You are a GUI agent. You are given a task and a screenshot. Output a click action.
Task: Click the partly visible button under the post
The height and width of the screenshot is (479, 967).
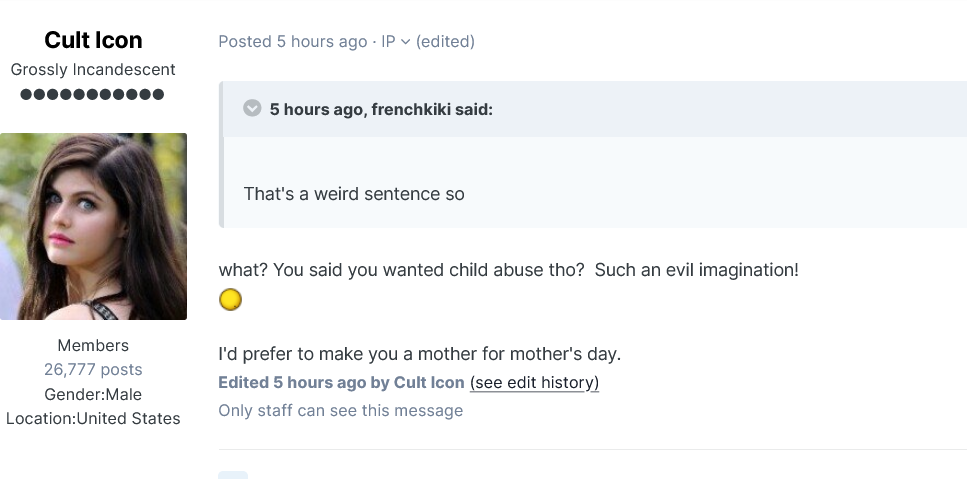click(x=233, y=474)
